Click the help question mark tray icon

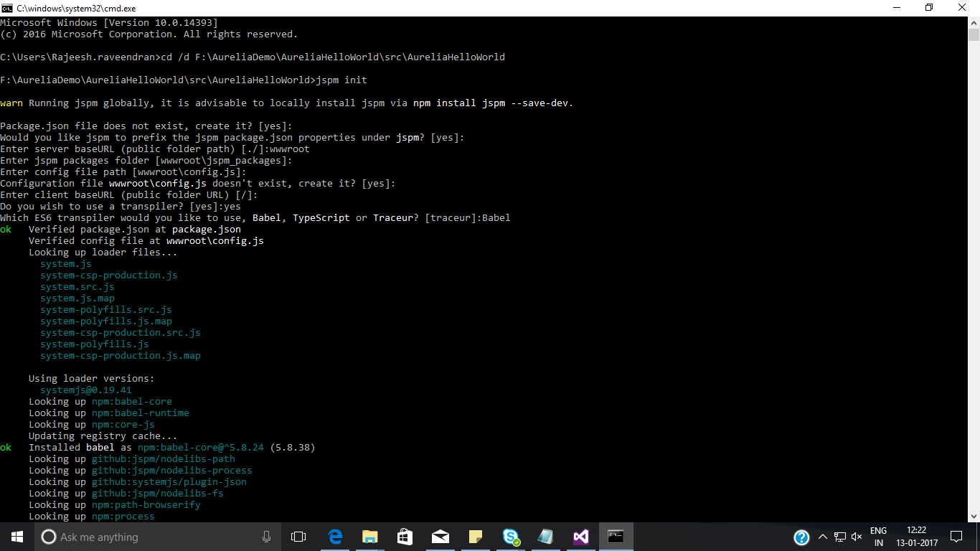pyautogui.click(x=802, y=537)
